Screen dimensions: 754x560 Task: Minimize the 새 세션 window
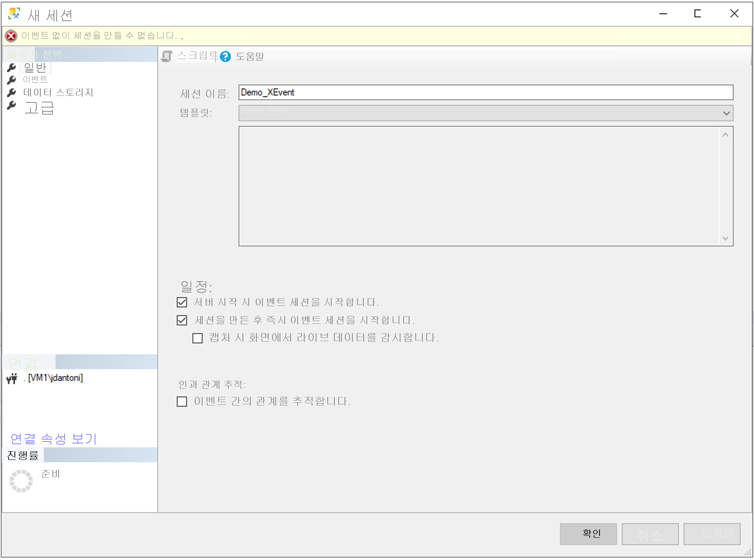pyautogui.click(x=663, y=14)
